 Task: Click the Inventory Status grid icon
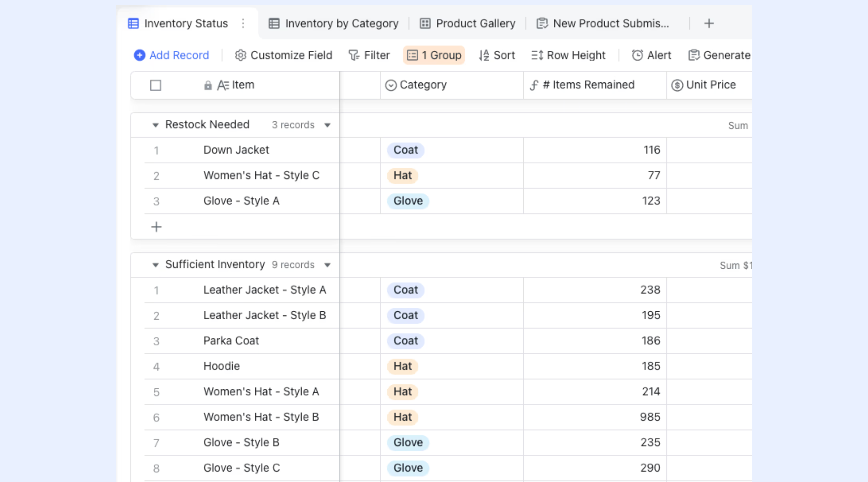[x=133, y=23]
